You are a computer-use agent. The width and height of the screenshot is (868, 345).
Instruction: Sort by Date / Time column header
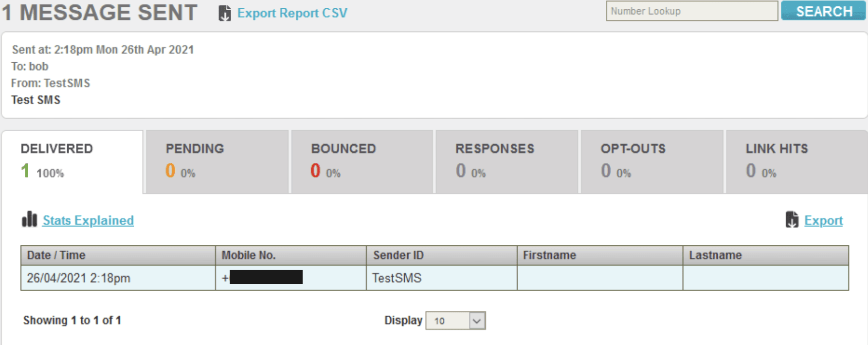tap(56, 255)
